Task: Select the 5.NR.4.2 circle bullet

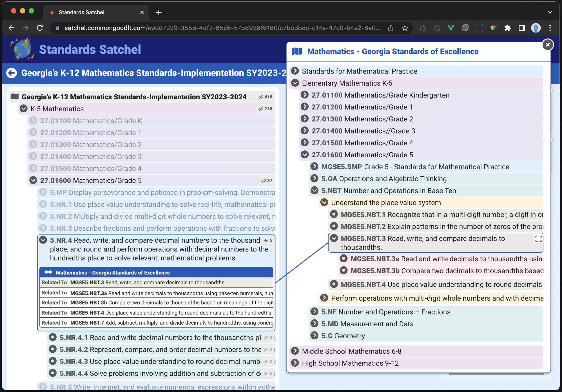Action: point(53,349)
